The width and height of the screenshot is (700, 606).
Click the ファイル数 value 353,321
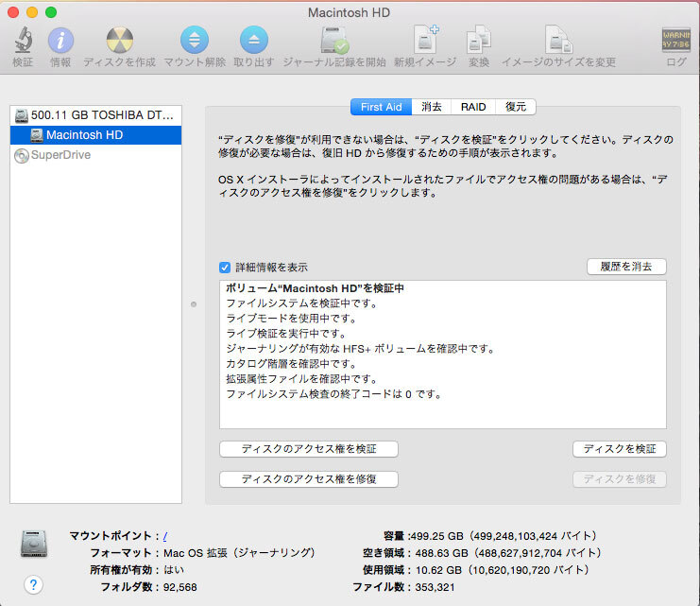coord(435,587)
